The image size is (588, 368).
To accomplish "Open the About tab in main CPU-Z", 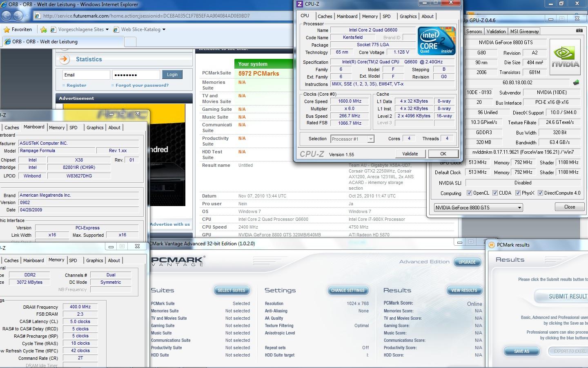I will pyautogui.click(x=428, y=16).
